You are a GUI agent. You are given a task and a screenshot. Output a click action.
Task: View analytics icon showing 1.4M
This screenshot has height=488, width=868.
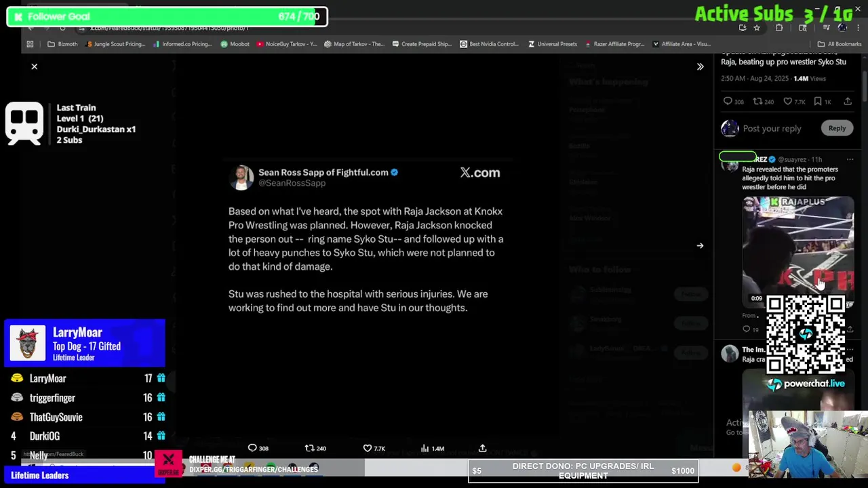[425, 448]
